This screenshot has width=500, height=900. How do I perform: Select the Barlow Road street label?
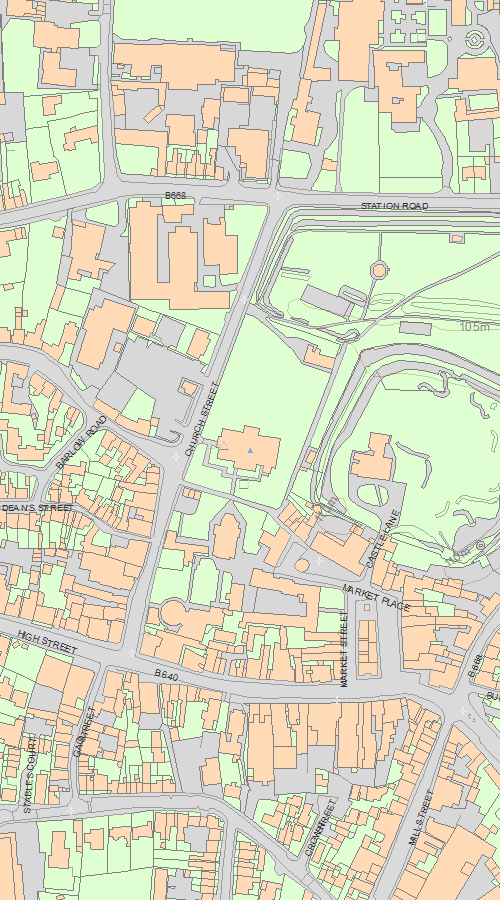[x=82, y=443]
